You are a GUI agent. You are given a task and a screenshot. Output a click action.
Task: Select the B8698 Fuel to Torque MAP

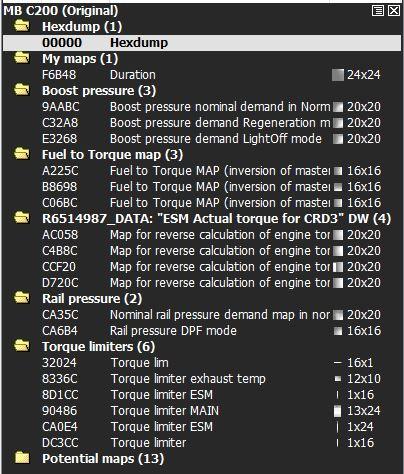pos(202,187)
